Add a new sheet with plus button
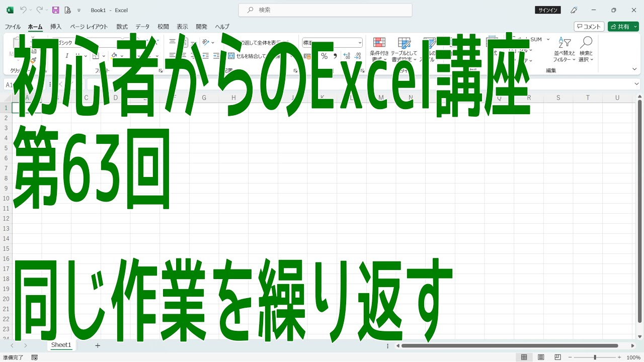Screen dimensions: 644x362 (x=98, y=345)
